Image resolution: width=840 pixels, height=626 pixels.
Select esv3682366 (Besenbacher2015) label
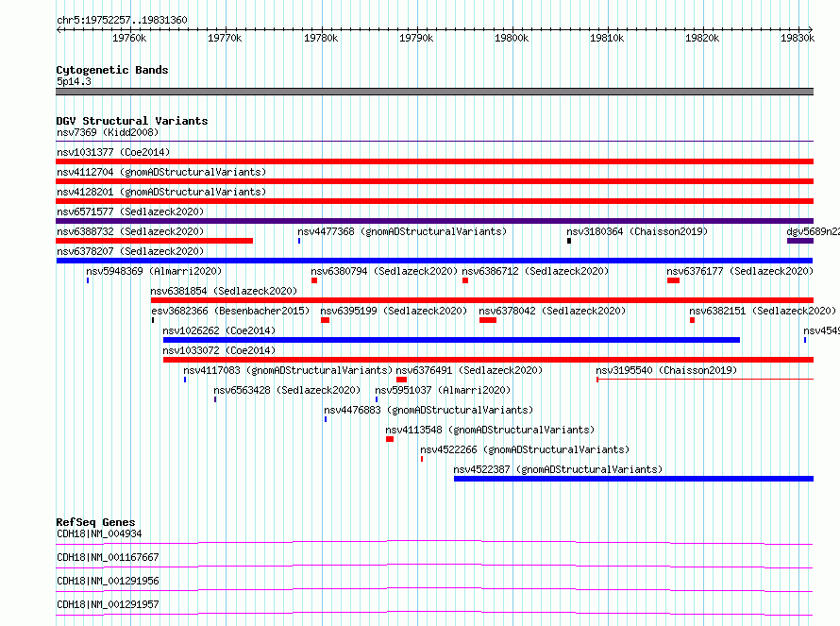pos(230,311)
